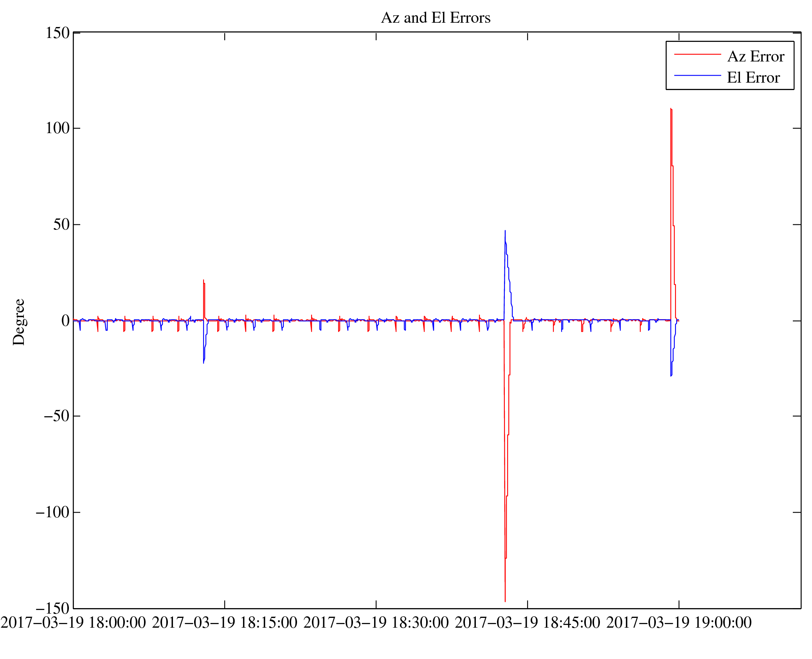Image resolution: width=812 pixels, height=659 pixels.
Task: Click the red Az Error legend line
Action: pos(697,54)
